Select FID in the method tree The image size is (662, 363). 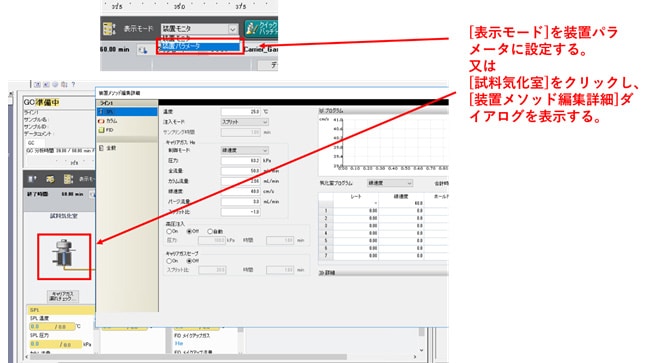point(109,130)
